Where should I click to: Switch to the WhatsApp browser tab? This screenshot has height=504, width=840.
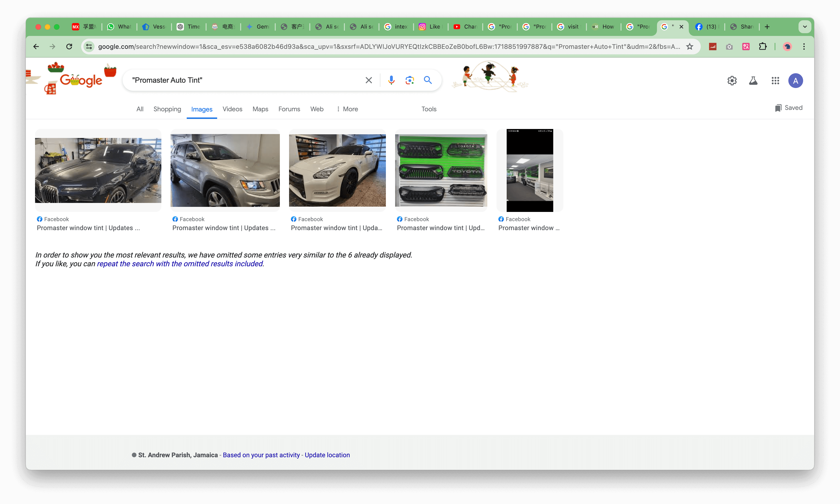[x=119, y=26]
